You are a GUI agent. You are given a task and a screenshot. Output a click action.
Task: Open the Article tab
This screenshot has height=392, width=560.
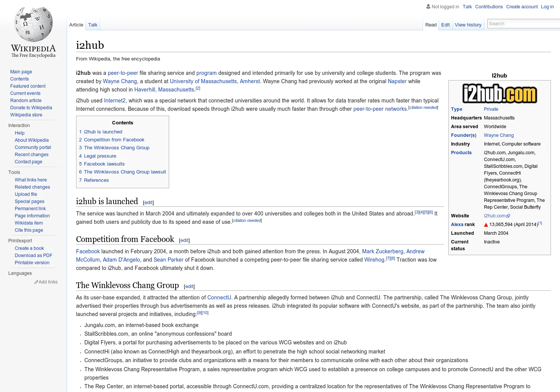pyautogui.click(x=76, y=25)
